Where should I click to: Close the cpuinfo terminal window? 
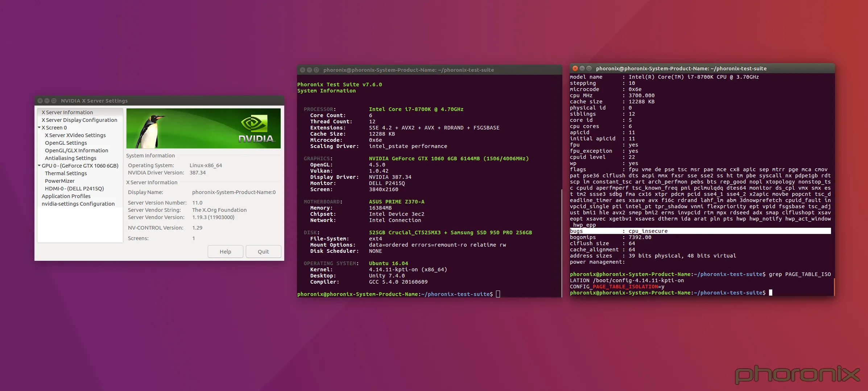point(575,68)
